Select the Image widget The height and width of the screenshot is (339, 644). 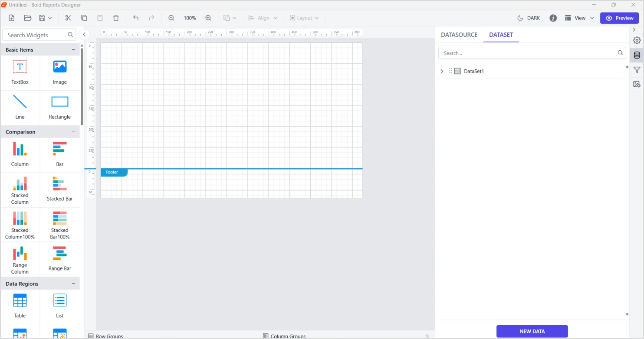[x=60, y=73]
